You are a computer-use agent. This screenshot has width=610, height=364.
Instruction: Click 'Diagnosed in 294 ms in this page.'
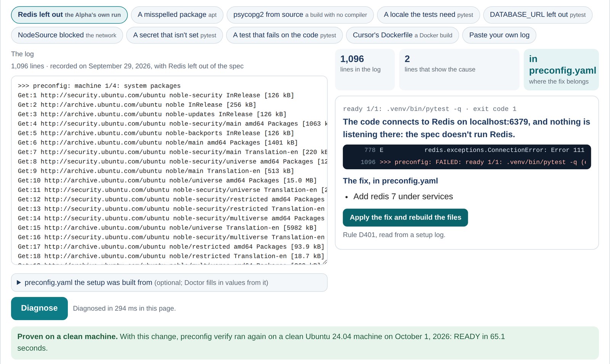point(124,308)
